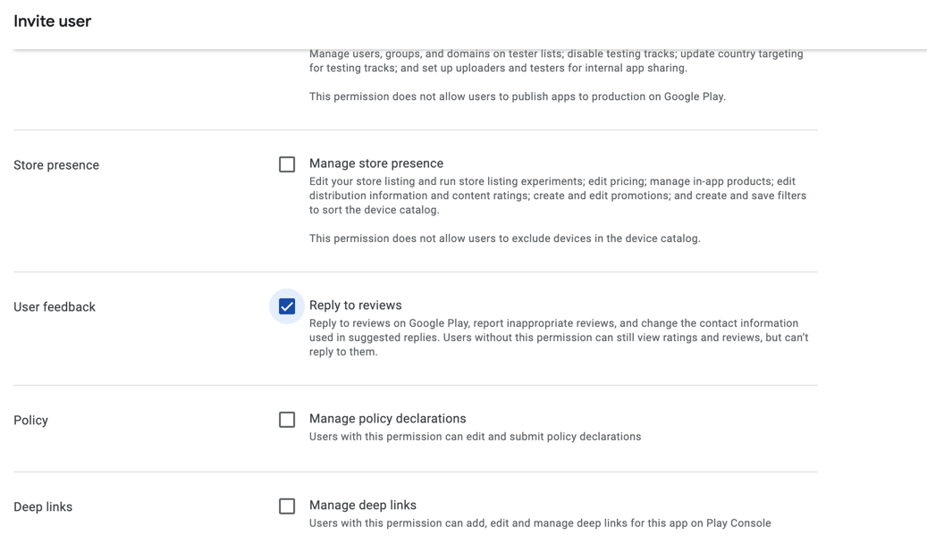The width and height of the screenshot is (927, 560).
Task: Select the 'Store presence' section heading
Action: click(56, 165)
